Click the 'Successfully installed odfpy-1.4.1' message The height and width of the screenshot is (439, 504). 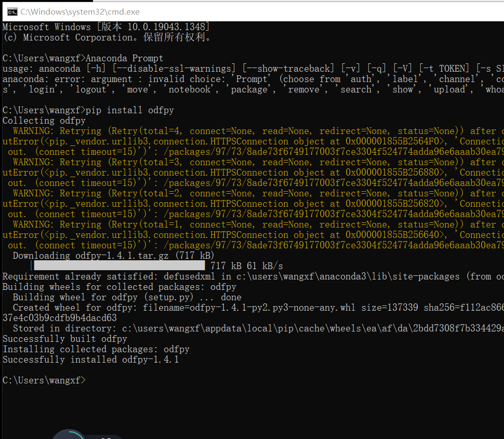89,359
